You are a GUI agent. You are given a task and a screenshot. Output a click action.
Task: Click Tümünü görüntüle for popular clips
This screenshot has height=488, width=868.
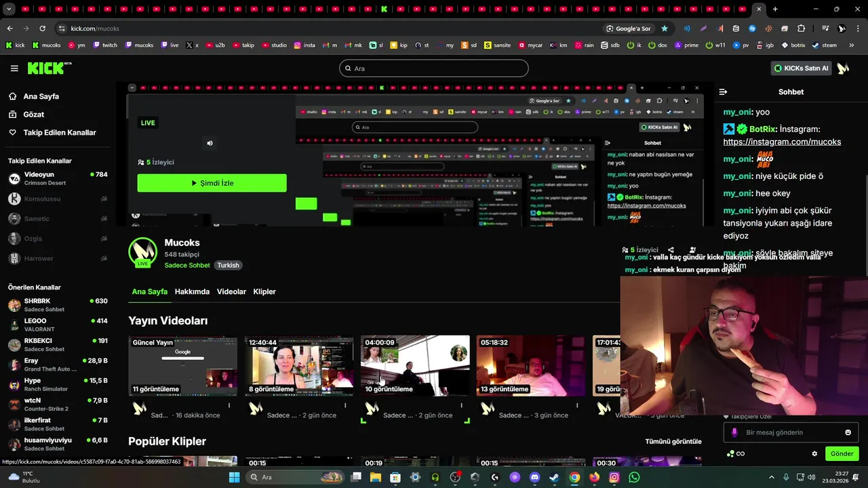(673, 441)
